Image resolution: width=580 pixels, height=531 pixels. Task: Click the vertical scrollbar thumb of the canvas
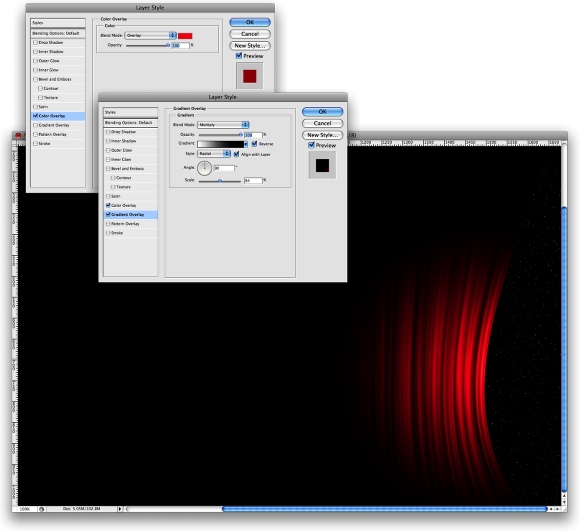click(x=564, y=348)
